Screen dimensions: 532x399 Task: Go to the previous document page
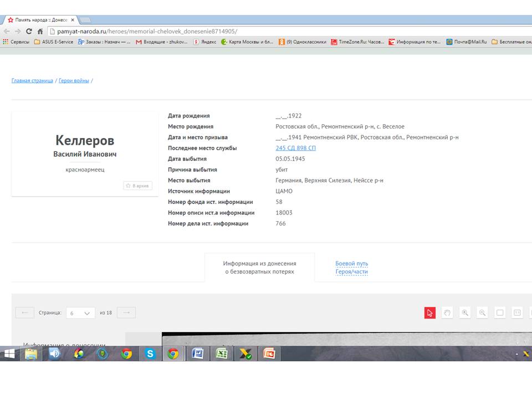click(24, 313)
